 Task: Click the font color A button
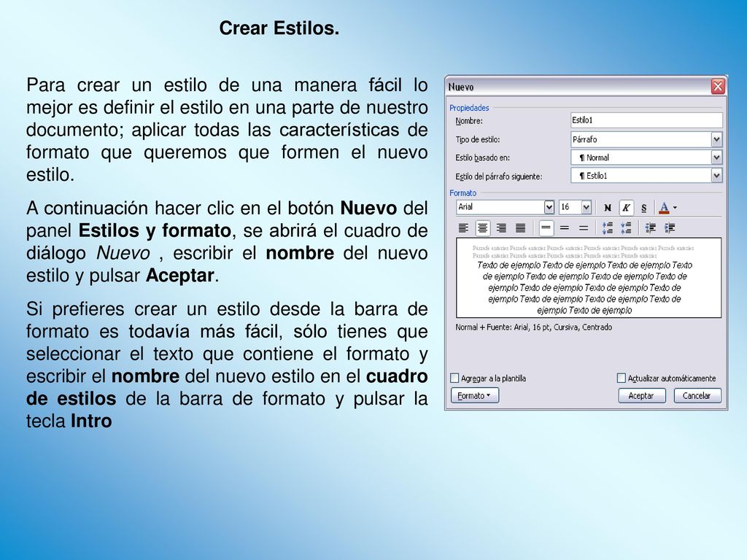[x=664, y=208]
